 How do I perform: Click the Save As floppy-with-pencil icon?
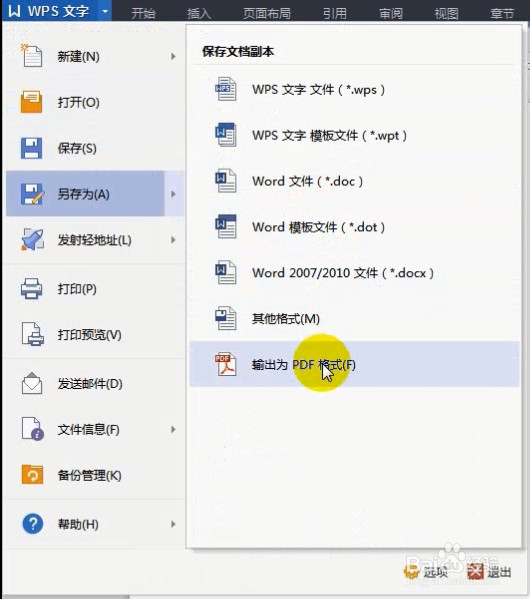(x=32, y=194)
